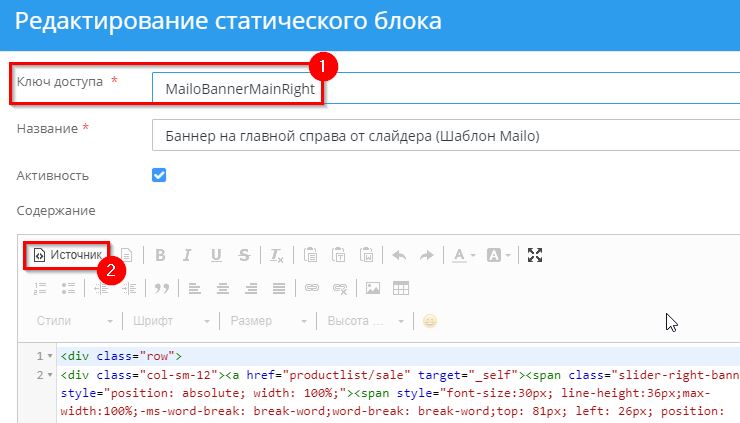Open the Стили styles dropdown

click(74, 321)
